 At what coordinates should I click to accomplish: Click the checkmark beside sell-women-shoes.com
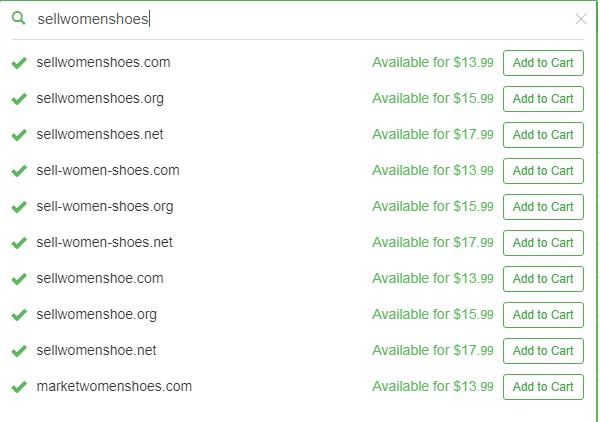19,171
